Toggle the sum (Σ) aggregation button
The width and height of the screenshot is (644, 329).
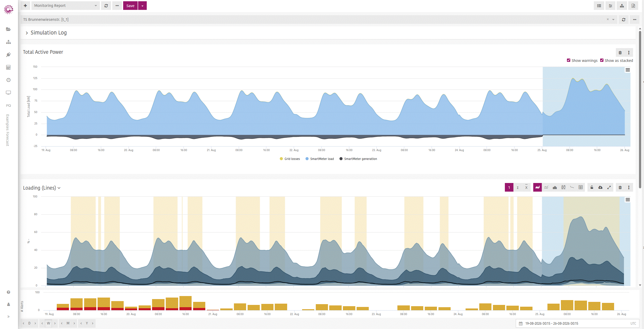tap(518, 188)
